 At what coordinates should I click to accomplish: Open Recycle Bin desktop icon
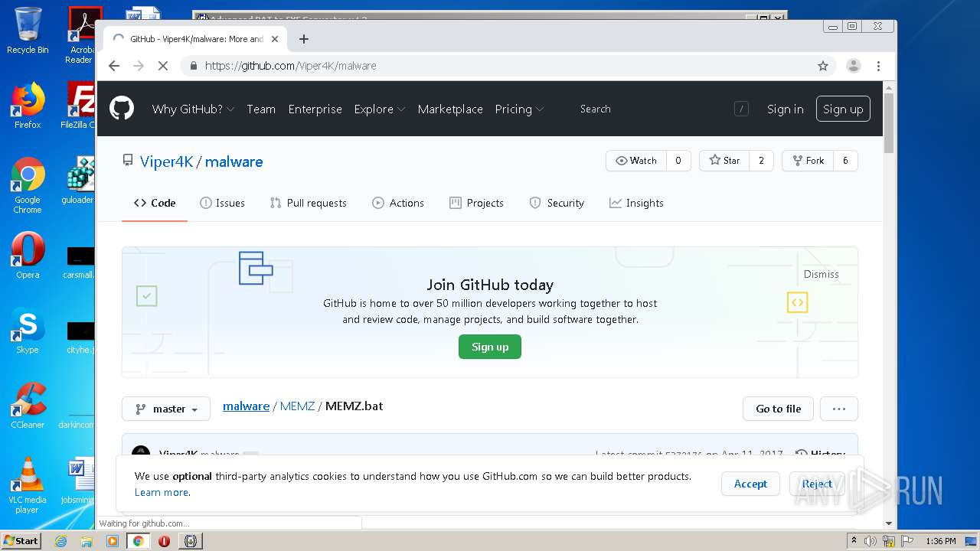click(28, 31)
